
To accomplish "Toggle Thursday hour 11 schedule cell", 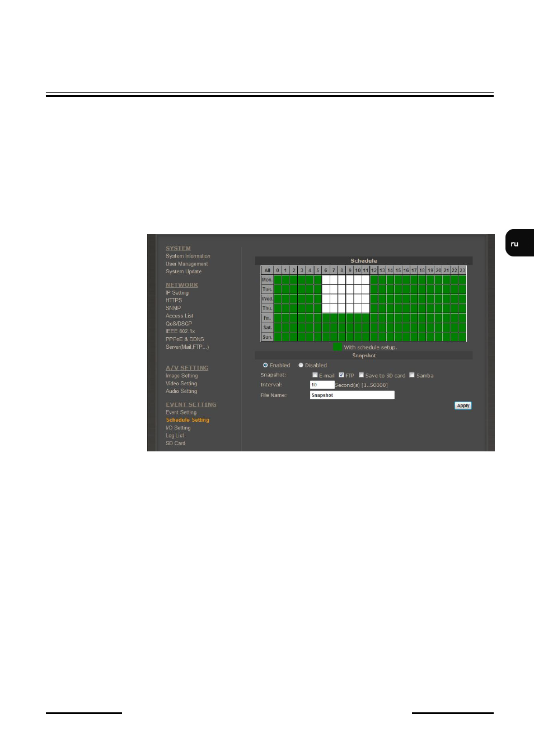I will [366, 308].
